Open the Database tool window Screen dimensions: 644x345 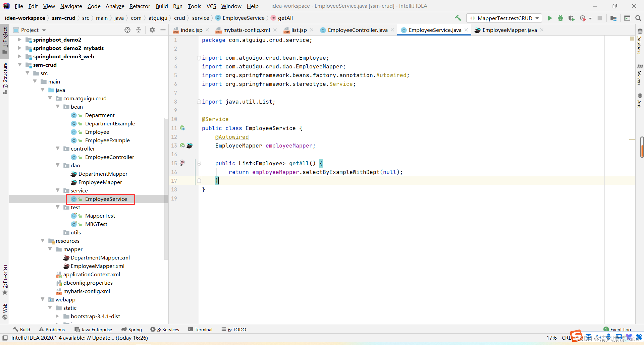click(639, 42)
